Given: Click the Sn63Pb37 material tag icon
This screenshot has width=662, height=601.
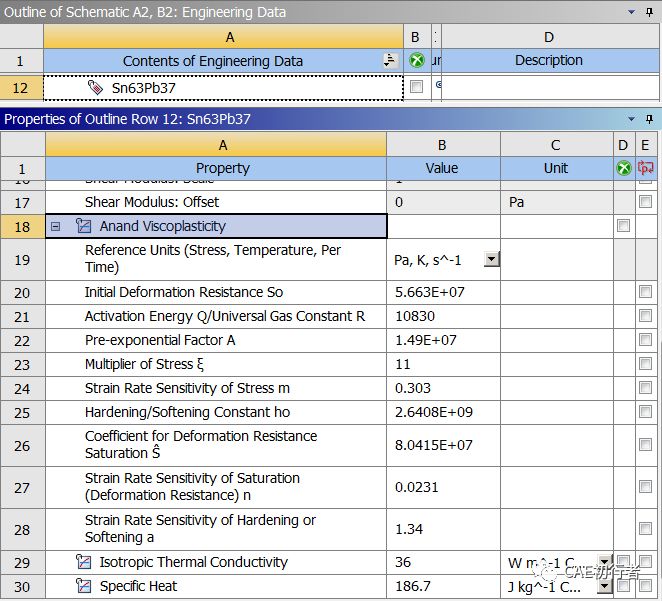Looking at the screenshot, I should pyautogui.click(x=95, y=88).
